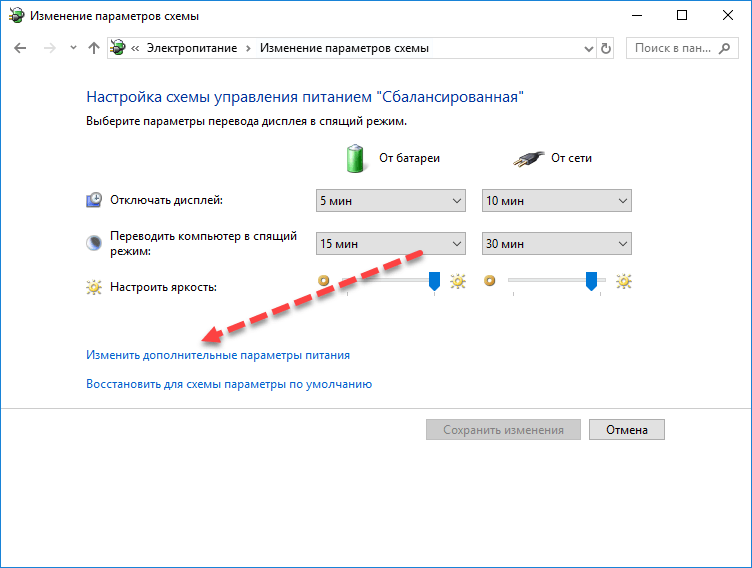Click the Отмена button
Viewport: 752px width, 568px height.
click(627, 430)
